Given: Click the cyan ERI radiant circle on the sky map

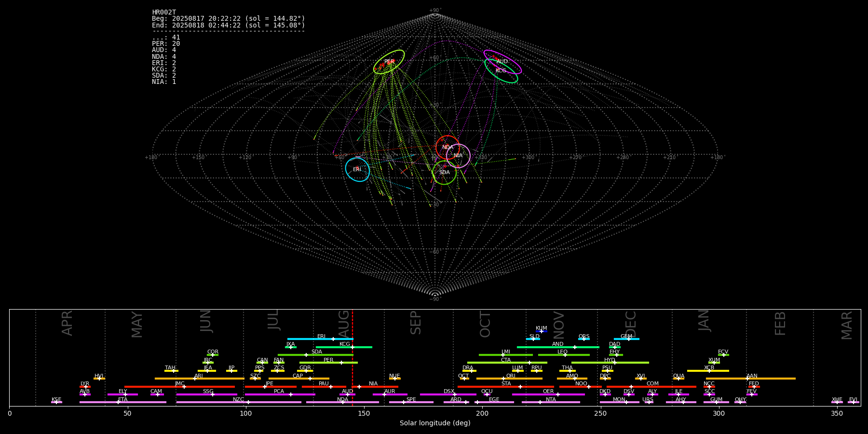Looking at the screenshot, I should [x=357, y=170].
